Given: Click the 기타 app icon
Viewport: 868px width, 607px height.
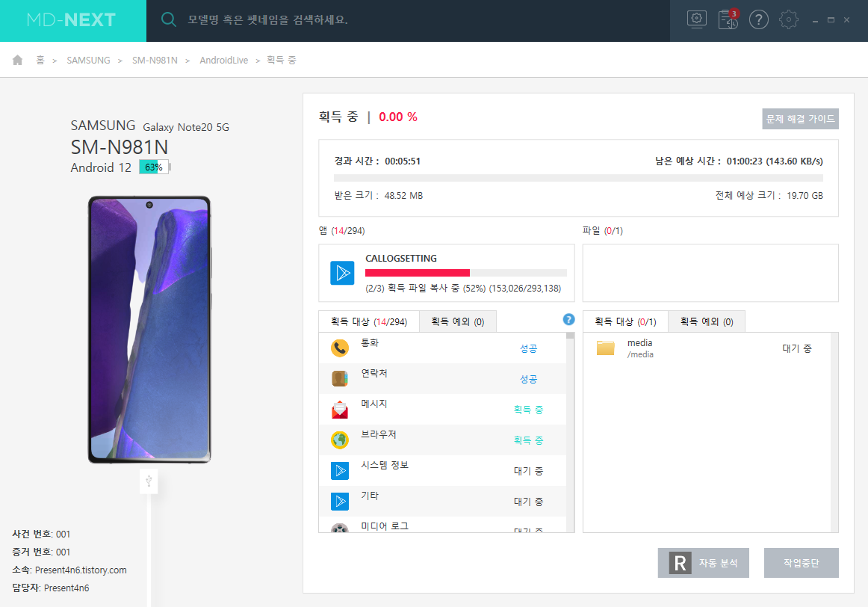Looking at the screenshot, I should [x=340, y=501].
